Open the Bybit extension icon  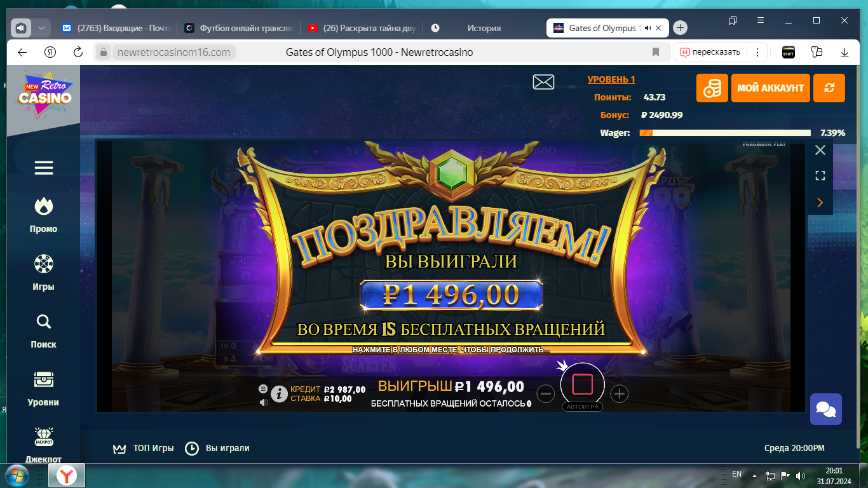click(788, 52)
